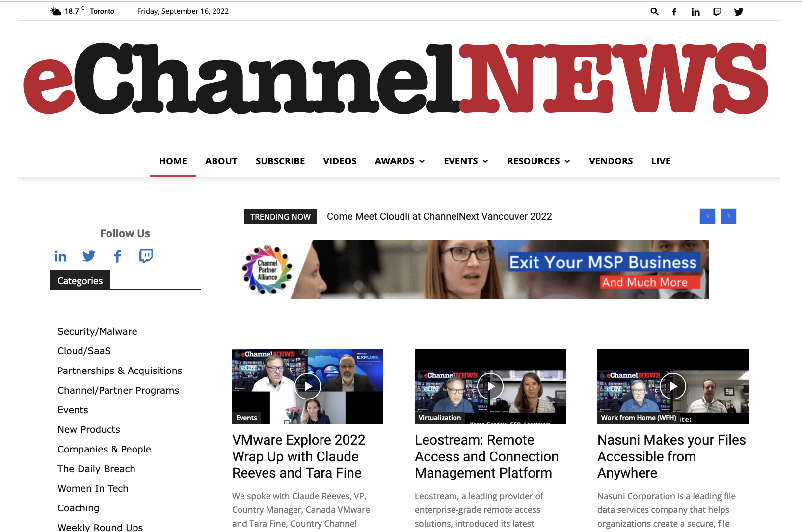Viewport: 802px width, 532px height.
Task: Click the Toronto location label
Action: pos(102,11)
